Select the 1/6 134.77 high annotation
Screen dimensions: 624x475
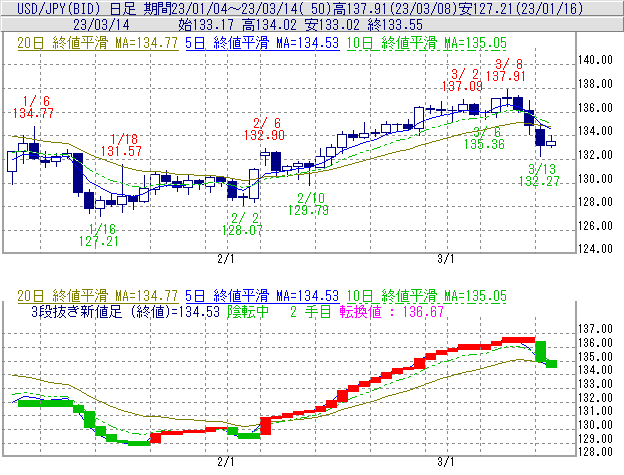pyautogui.click(x=33, y=107)
